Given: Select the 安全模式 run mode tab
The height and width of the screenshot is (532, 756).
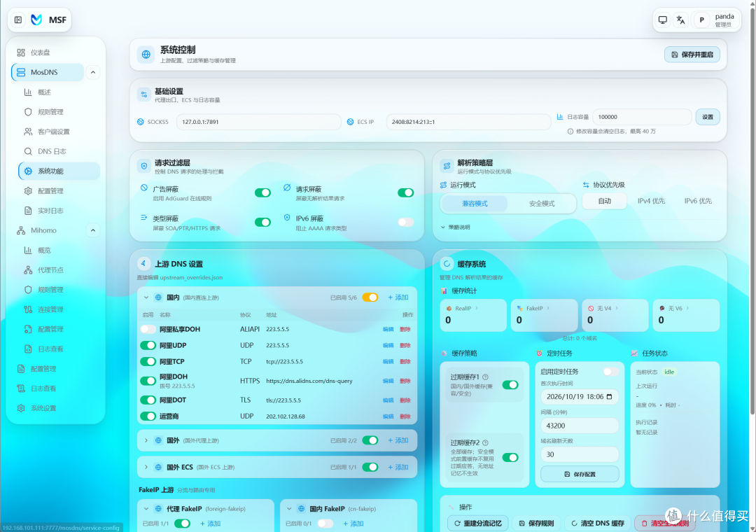Looking at the screenshot, I should pos(542,204).
